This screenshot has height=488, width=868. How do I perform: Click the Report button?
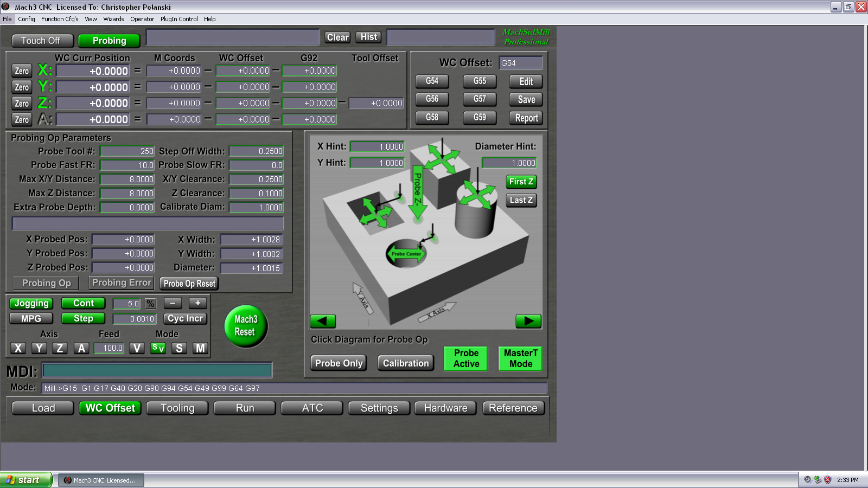(x=526, y=118)
